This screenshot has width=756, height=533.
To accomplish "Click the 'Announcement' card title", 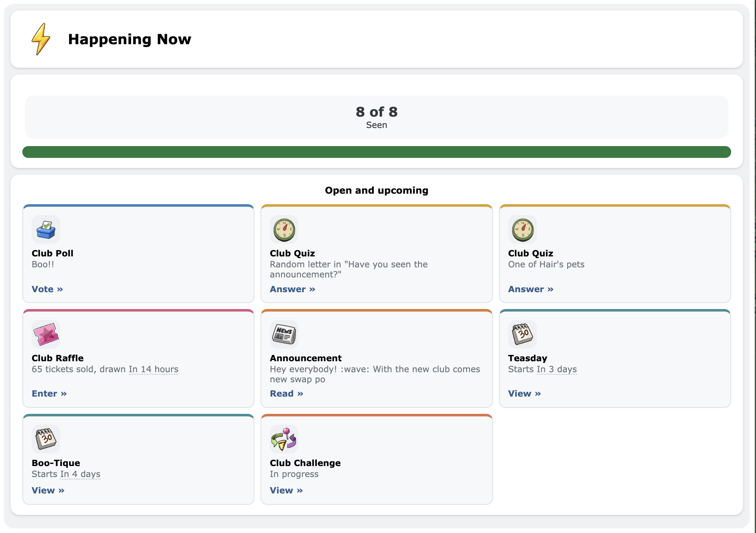I will coord(306,358).
